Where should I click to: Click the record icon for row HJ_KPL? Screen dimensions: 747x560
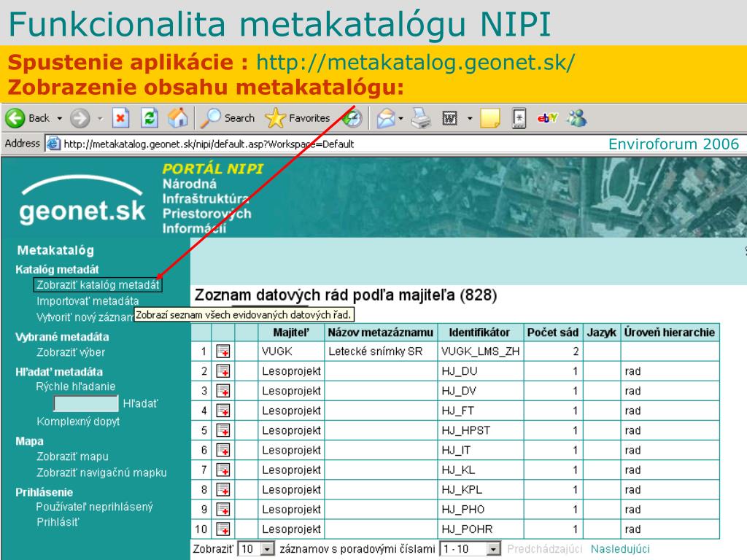[x=223, y=489]
